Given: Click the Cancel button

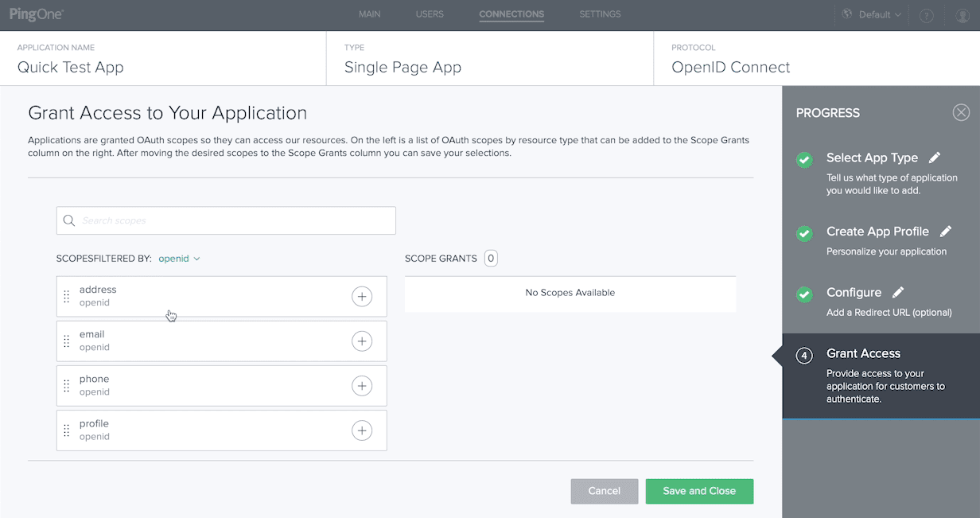Looking at the screenshot, I should (604, 491).
